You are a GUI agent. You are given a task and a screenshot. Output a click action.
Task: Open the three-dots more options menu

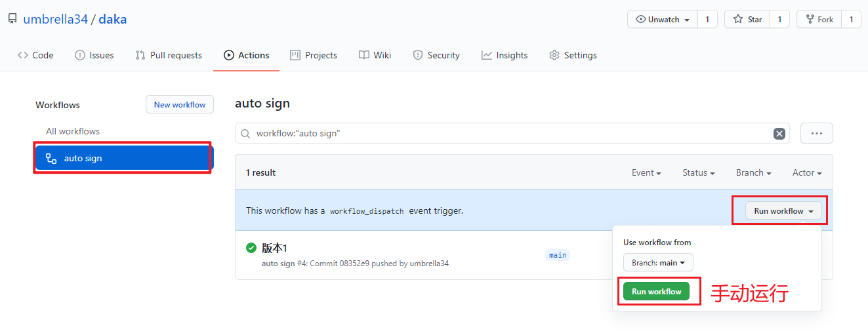[x=817, y=133]
